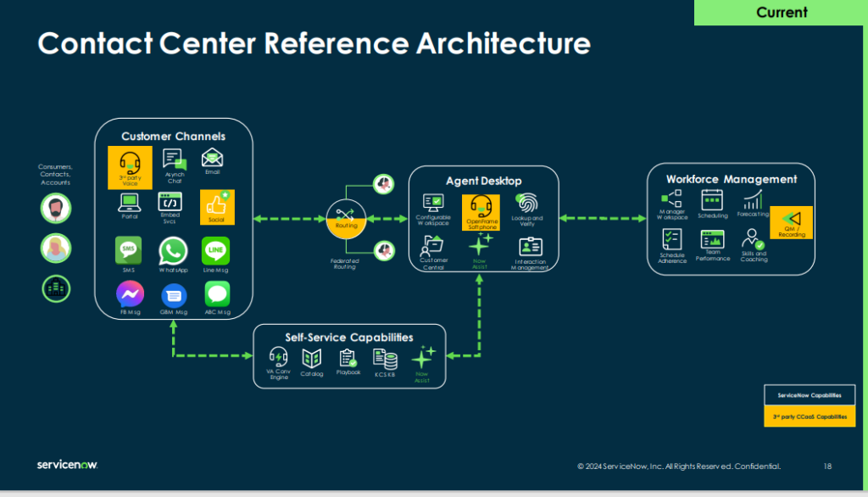Click the Email channel icon

211,157
